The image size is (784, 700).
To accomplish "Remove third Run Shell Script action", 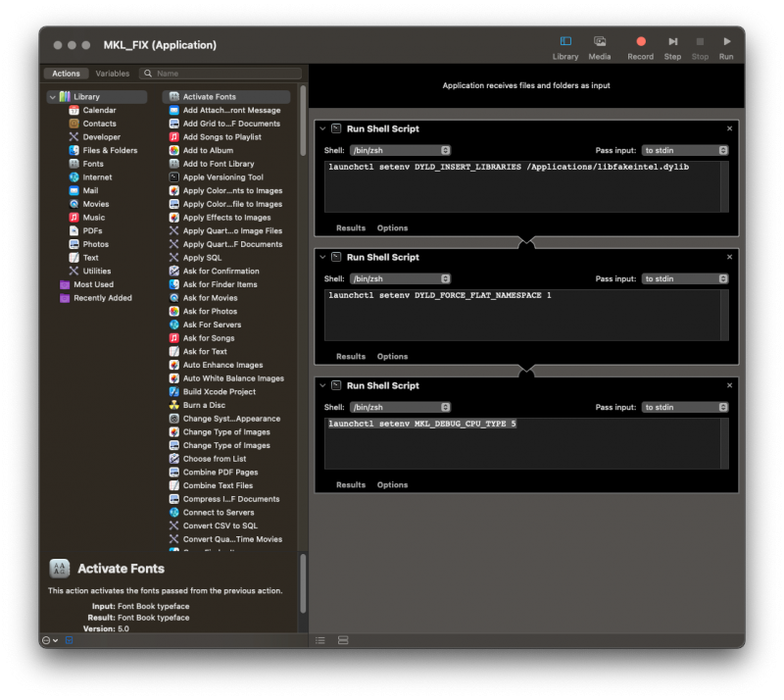I will (x=729, y=385).
